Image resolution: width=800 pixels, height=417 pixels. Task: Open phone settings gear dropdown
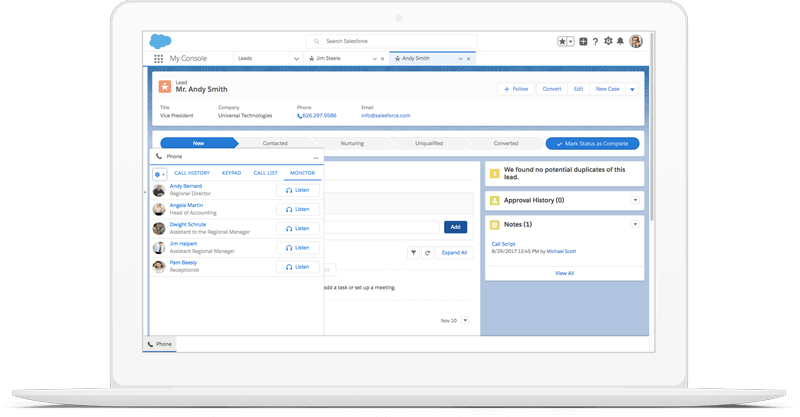[x=159, y=174]
